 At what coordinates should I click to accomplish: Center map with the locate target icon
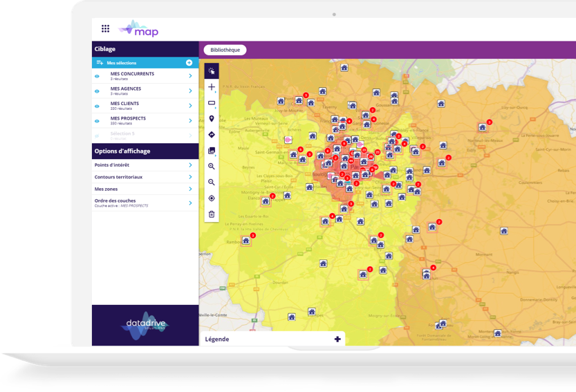coord(212,198)
